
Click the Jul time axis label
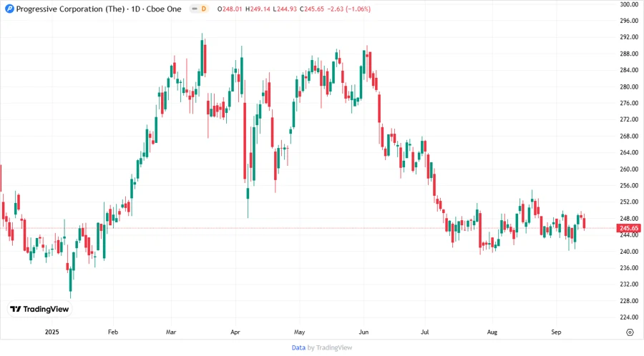click(x=424, y=332)
